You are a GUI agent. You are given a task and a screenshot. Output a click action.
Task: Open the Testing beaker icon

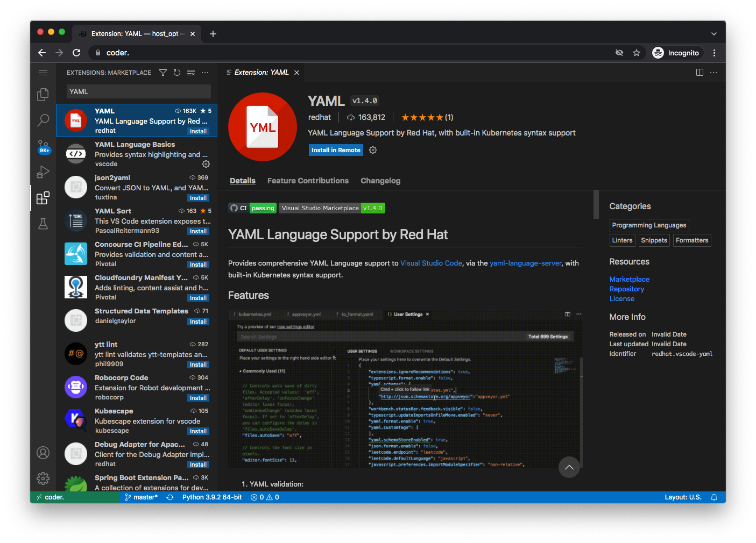pyautogui.click(x=43, y=224)
